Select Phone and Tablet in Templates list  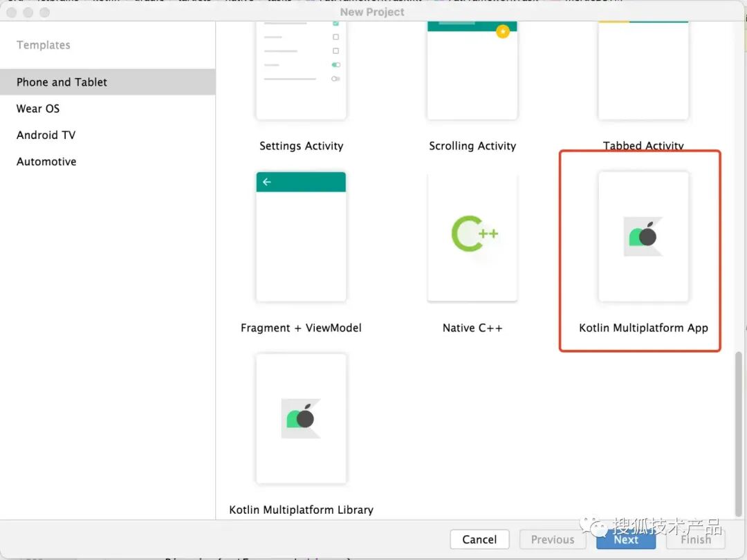point(108,82)
